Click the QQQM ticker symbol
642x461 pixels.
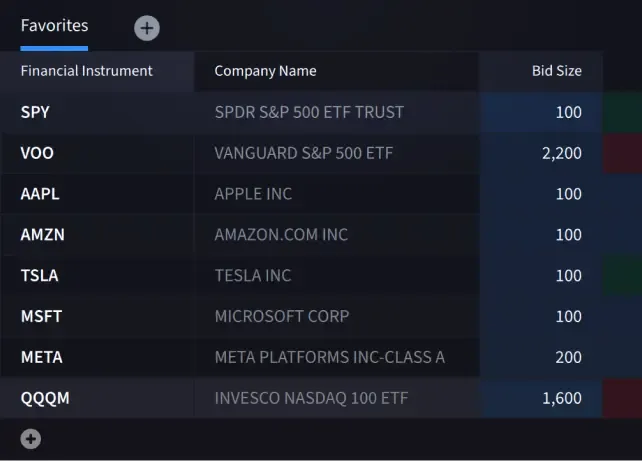coord(45,398)
